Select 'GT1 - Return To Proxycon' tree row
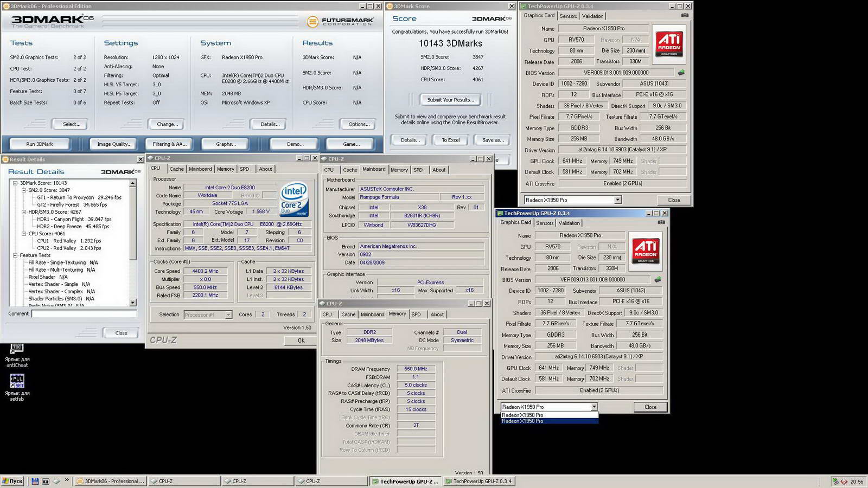 (79, 197)
